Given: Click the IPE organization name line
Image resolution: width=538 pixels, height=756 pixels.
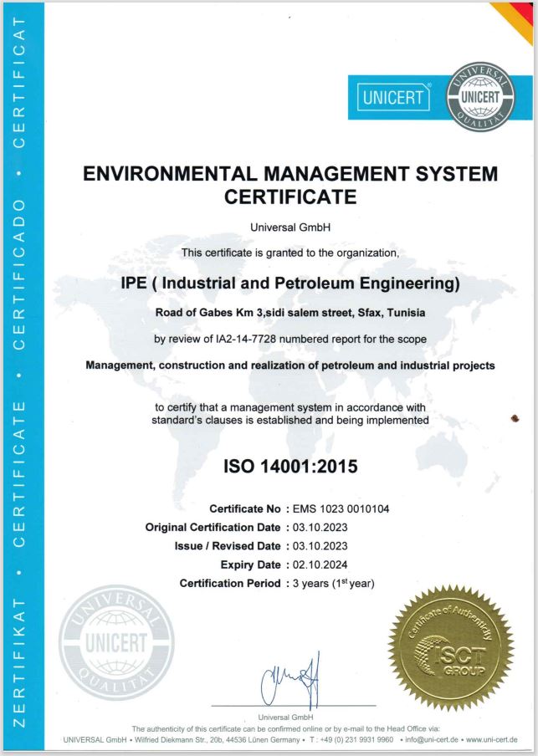Looking at the screenshot, I should (291, 284).
